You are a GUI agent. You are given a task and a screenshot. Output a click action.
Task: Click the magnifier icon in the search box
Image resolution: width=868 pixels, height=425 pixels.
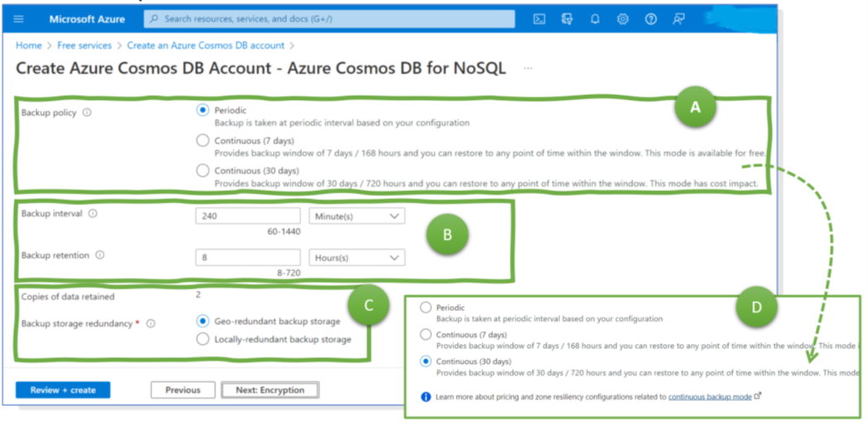click(155, 19)
